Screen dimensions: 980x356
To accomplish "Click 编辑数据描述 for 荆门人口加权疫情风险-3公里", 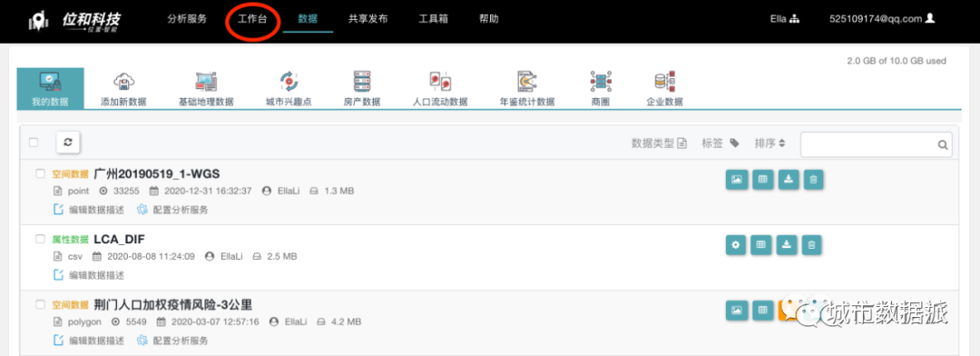I will point(89,341).
